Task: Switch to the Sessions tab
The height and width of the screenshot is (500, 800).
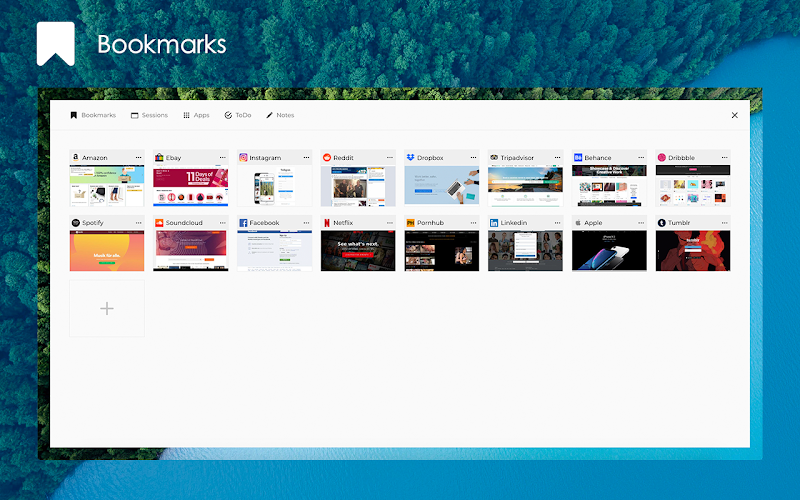Action: [149, 115]
